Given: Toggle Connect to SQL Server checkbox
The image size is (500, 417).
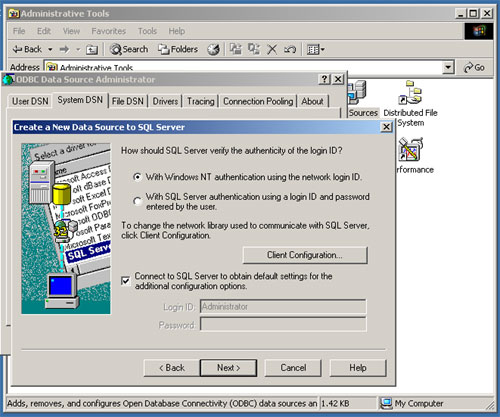Looking at the screenshot, I should pos(126,281).
